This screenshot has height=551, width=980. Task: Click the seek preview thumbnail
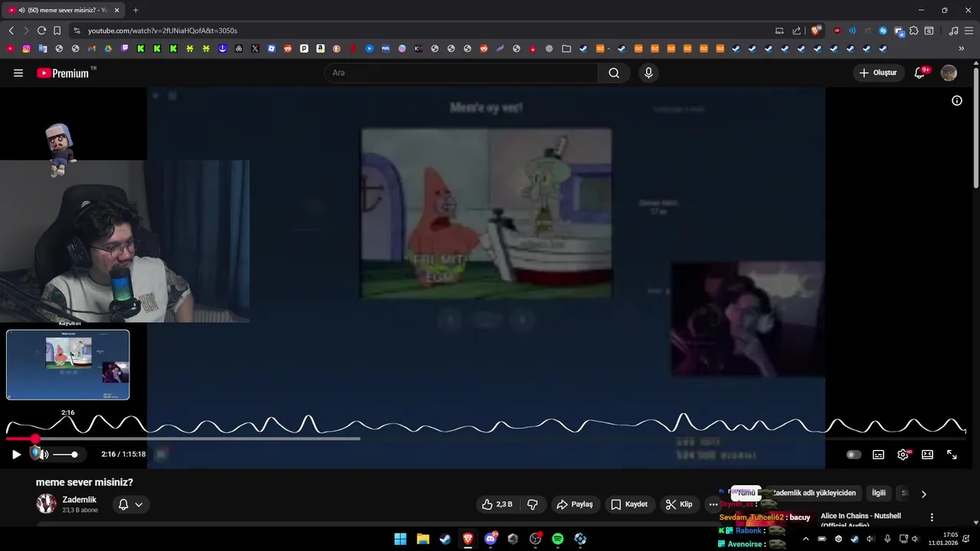[68, 365]
